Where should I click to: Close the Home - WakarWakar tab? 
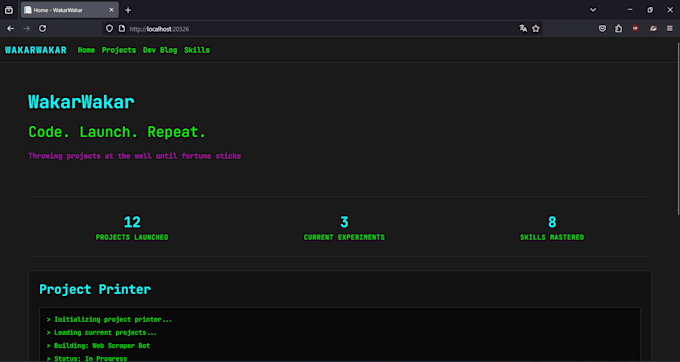(111, 10)
